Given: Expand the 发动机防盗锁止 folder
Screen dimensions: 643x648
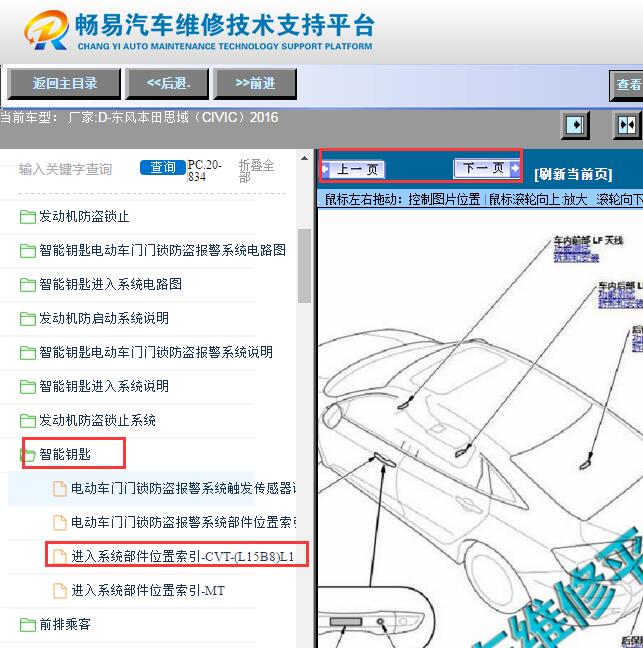Looking at the screenshot, I should [84, 217].
